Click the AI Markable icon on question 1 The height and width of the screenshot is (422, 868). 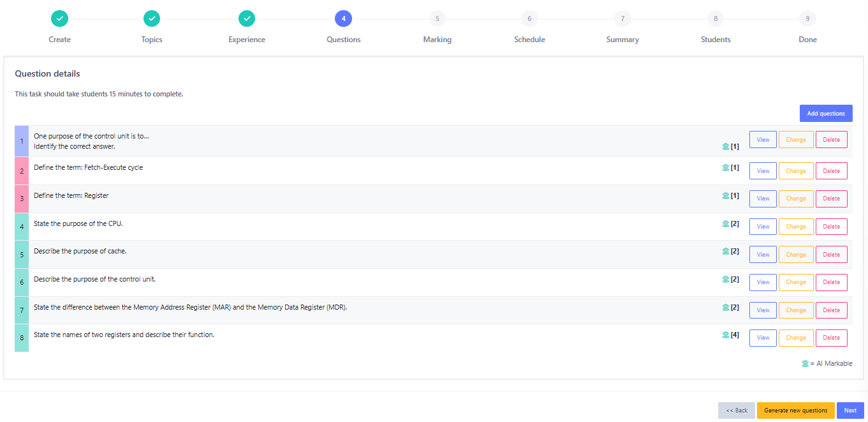[725, 146]
